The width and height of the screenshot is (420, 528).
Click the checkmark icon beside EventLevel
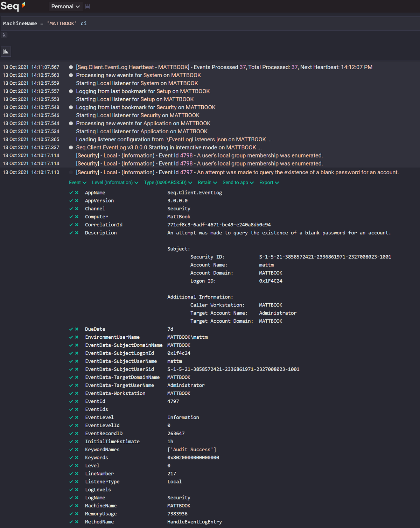[71, 417]
